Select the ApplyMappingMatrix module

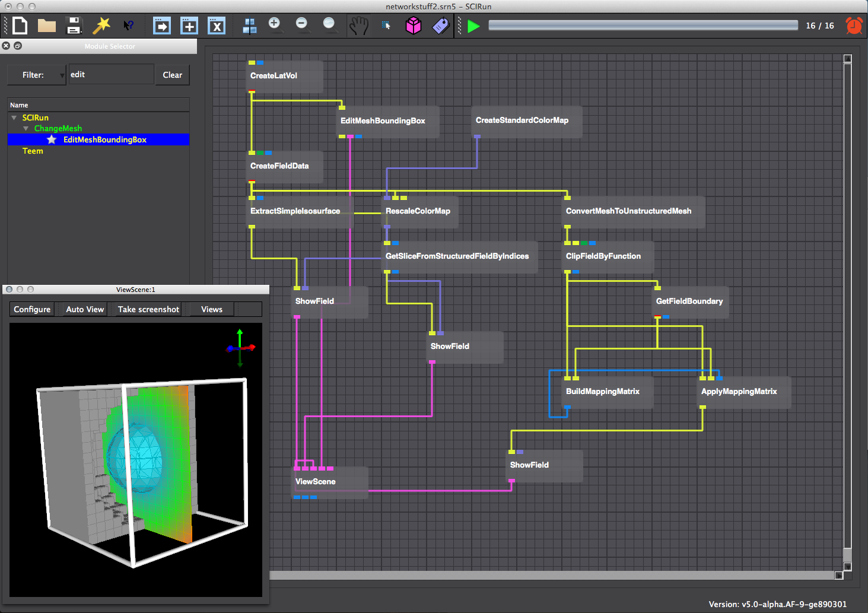[744, 392]
